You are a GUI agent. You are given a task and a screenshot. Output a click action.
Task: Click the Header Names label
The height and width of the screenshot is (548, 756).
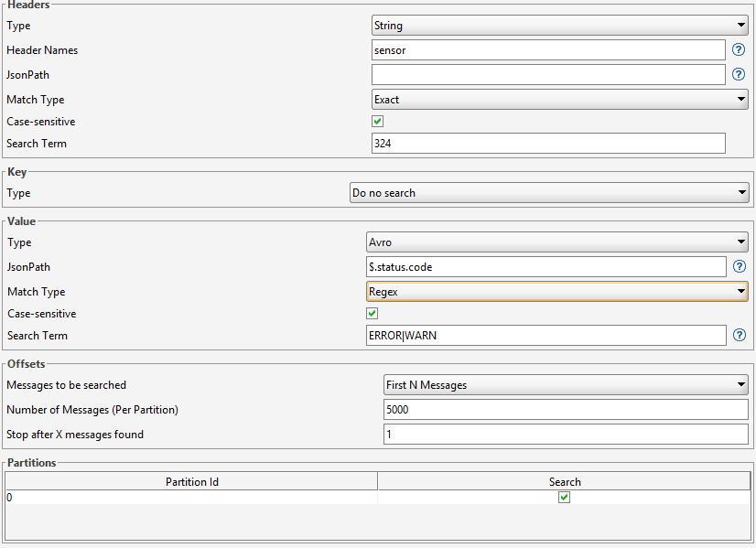click(42, 50)
